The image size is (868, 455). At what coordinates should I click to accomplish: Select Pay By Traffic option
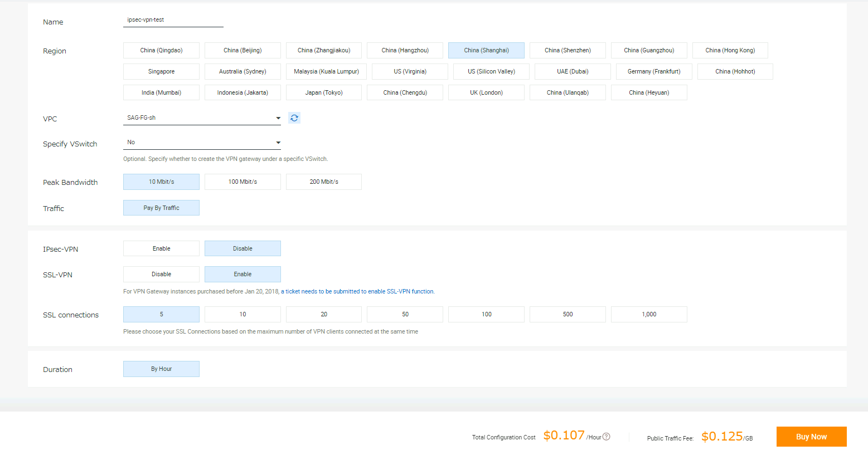161,208
